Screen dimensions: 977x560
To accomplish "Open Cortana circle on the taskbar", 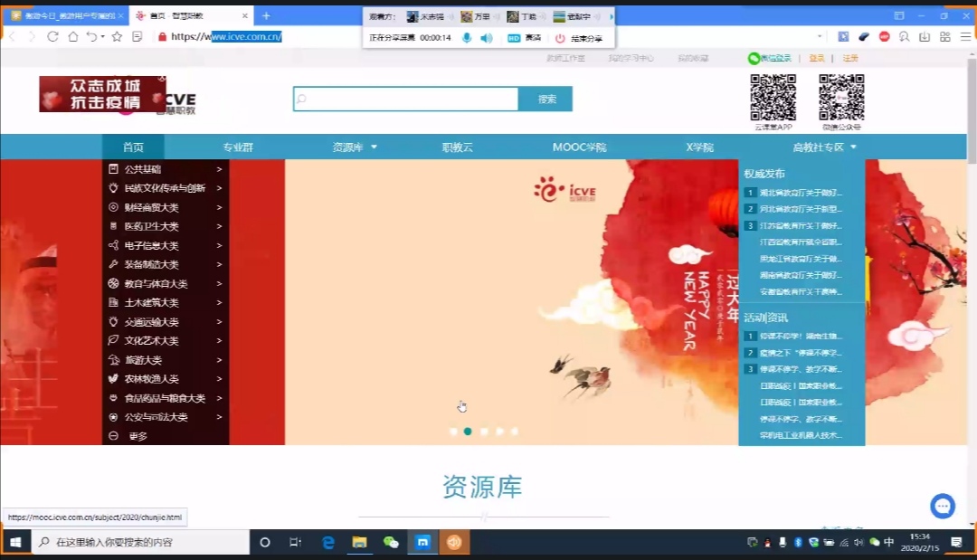I will click(265, 542).
